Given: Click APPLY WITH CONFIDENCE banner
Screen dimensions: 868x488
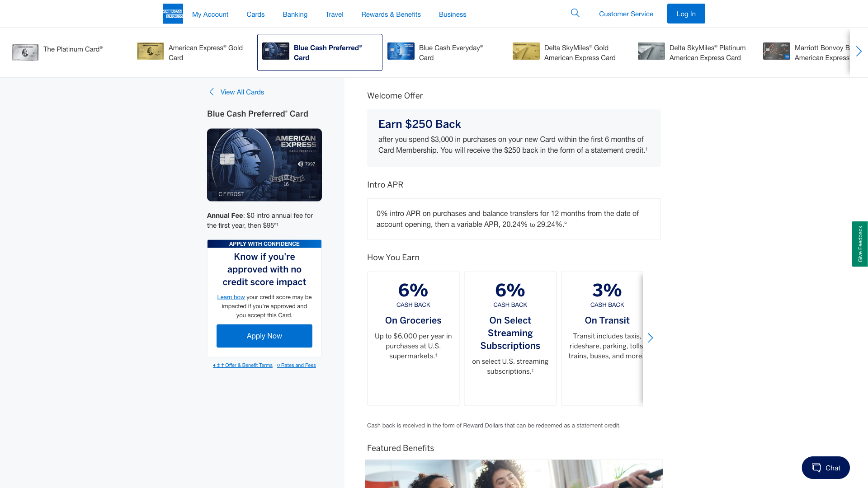Looking at the screenshot, I should (x=264, y=244).
